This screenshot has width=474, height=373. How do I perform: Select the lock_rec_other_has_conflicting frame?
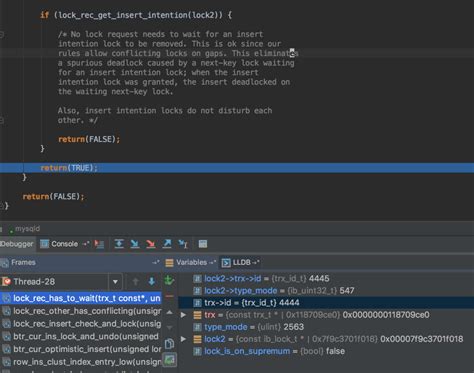pyautogui.click(x=81, y=311)
